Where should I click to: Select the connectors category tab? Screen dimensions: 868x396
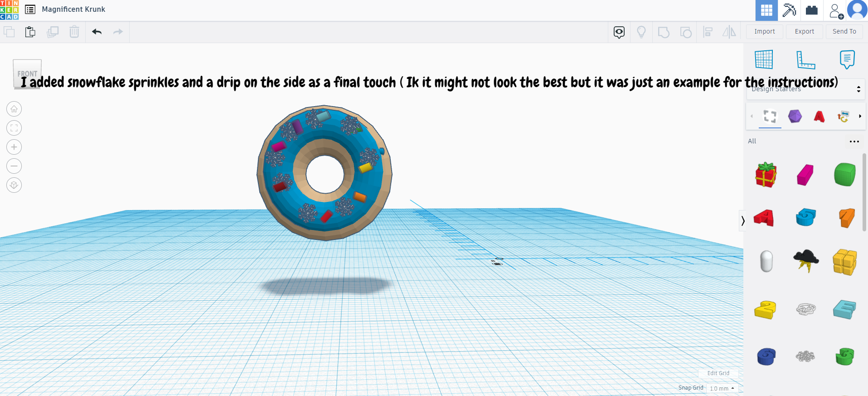844,117
